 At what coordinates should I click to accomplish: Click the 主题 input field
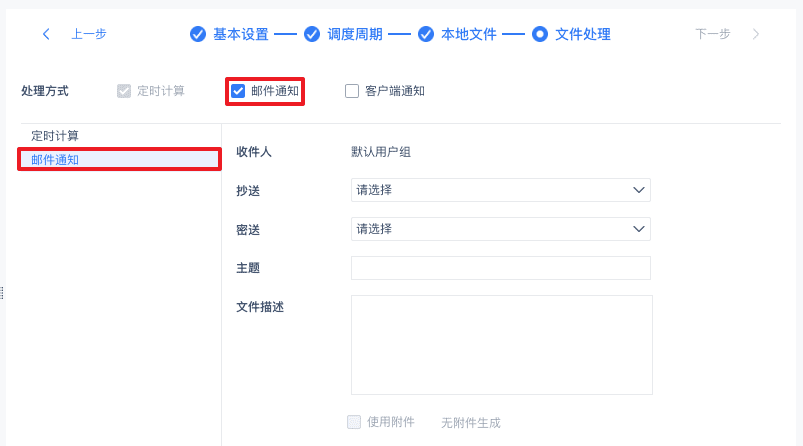pyautogui.click(x=500, y=268)
